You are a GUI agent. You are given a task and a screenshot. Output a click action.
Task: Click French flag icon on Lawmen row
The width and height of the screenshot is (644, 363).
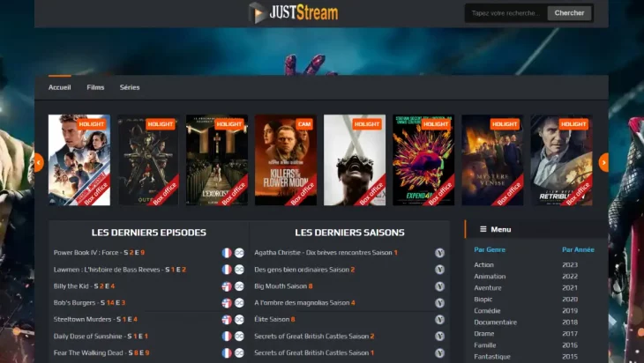227,270
